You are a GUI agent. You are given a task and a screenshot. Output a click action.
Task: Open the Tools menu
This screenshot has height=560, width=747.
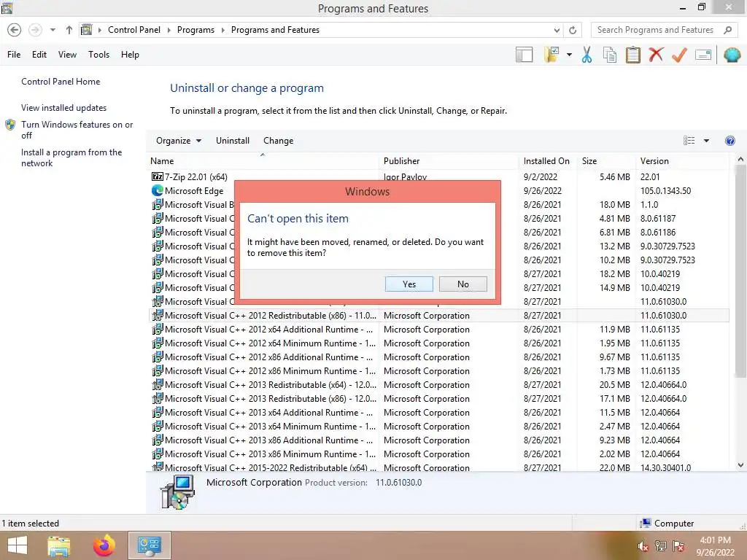point(98,55)
